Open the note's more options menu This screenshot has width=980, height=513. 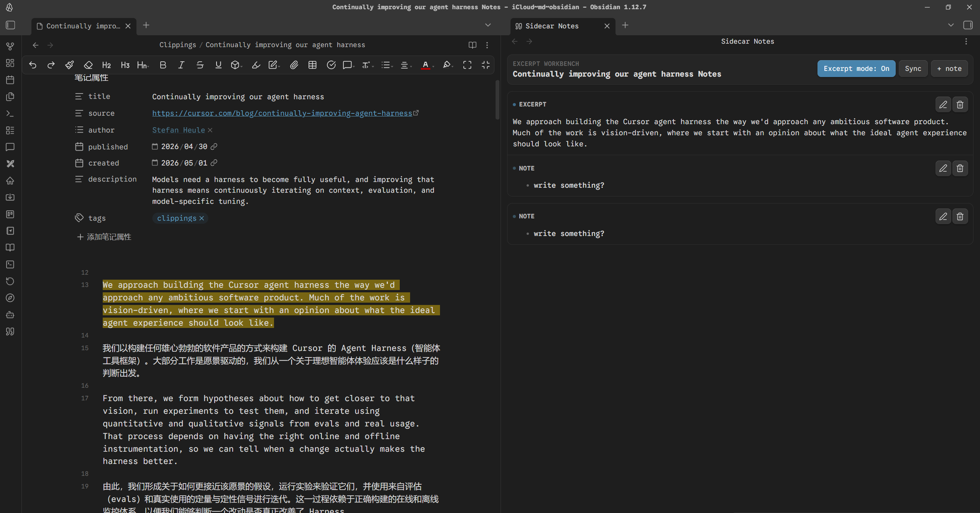[x=487, y=45]
